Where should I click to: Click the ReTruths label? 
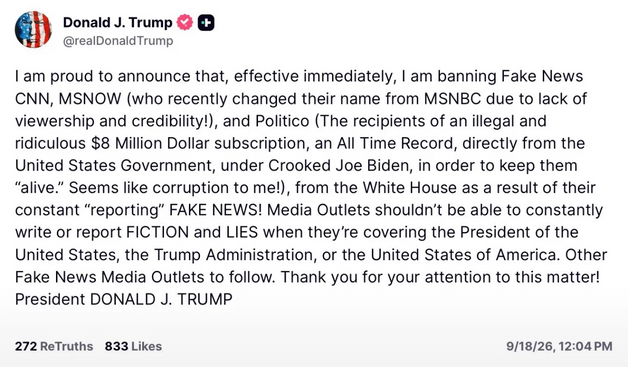[66, 346]
